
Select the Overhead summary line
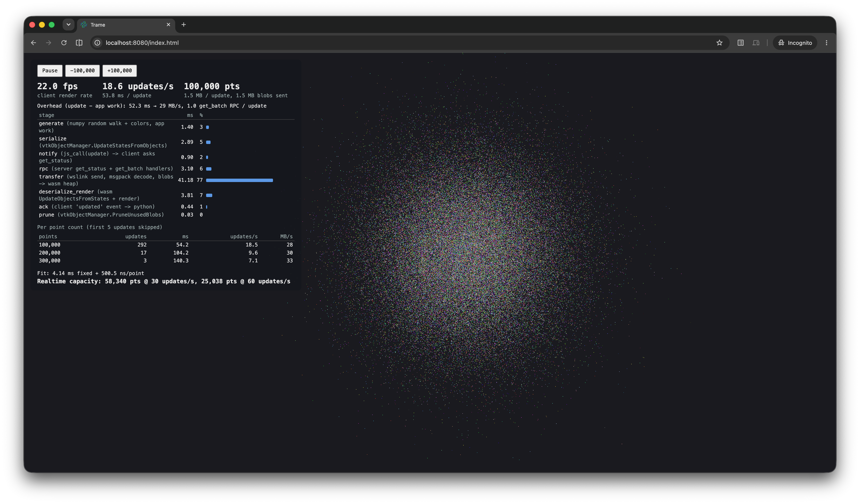(152, 106)
